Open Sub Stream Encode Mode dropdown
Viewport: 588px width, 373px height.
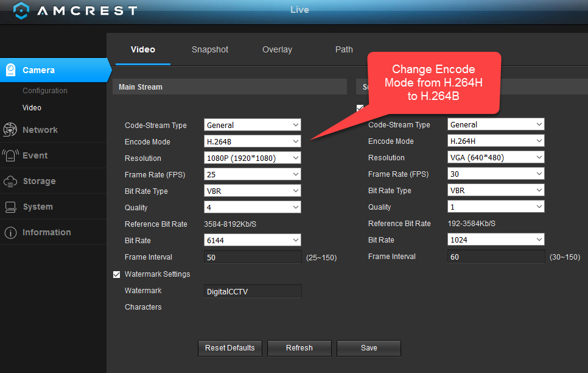click(x=495, y=141)
